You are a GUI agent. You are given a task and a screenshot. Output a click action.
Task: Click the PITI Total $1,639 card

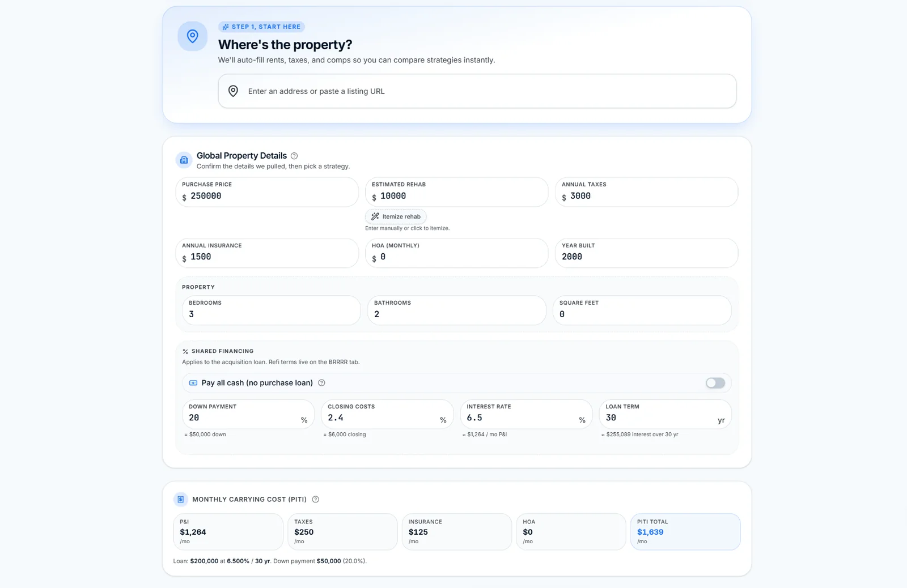tap(685, 532)
